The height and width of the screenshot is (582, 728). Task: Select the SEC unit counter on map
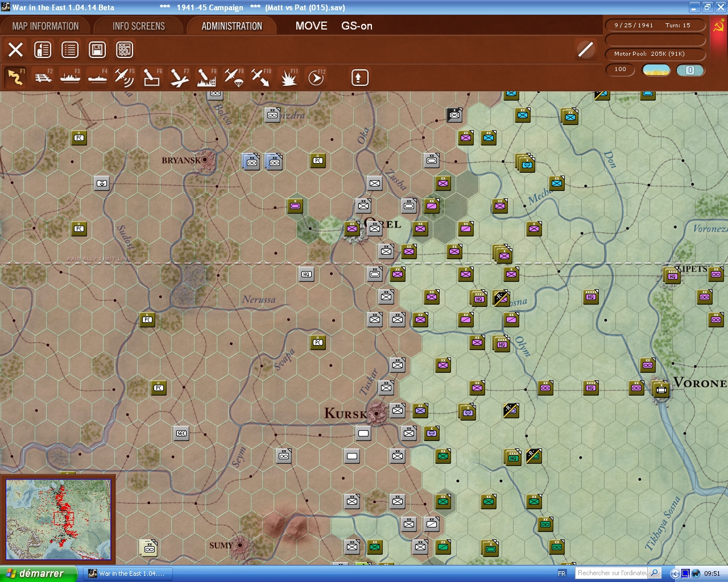coord(181,433)
